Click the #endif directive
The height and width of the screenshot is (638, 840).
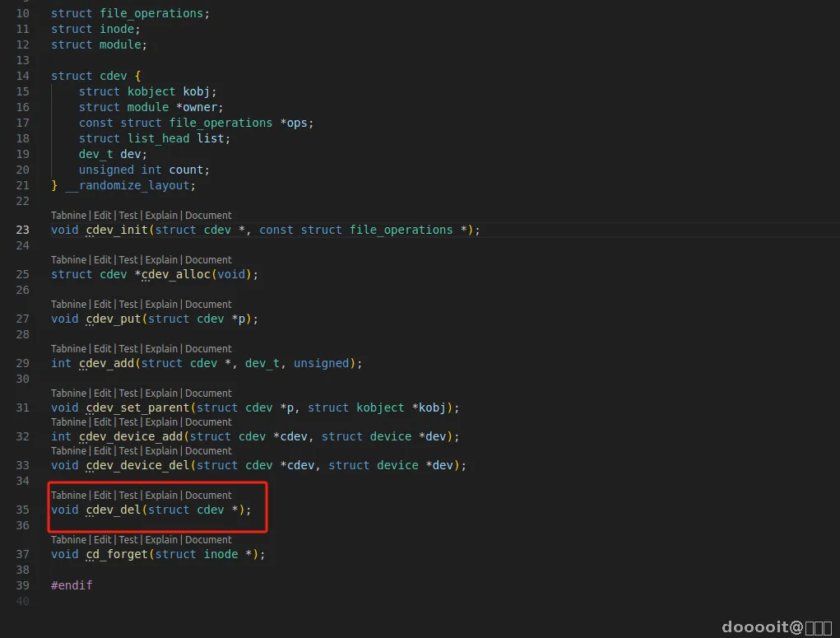[x=72, y=585]
